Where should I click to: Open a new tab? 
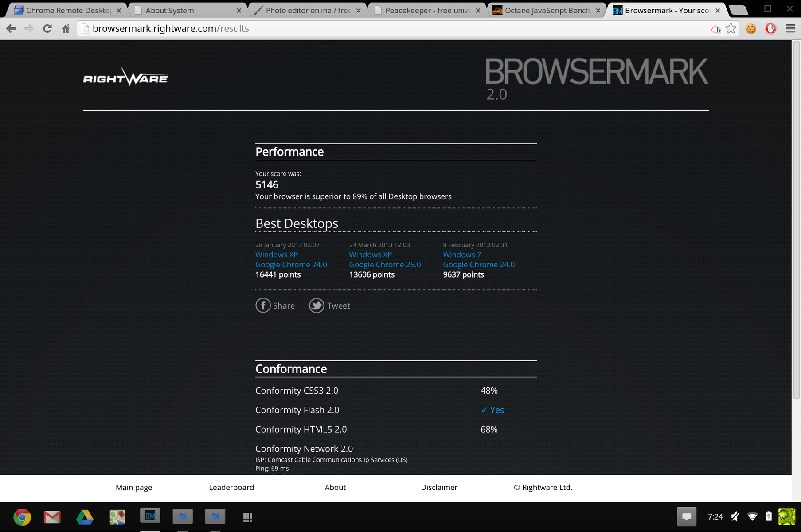click(738, 10)
